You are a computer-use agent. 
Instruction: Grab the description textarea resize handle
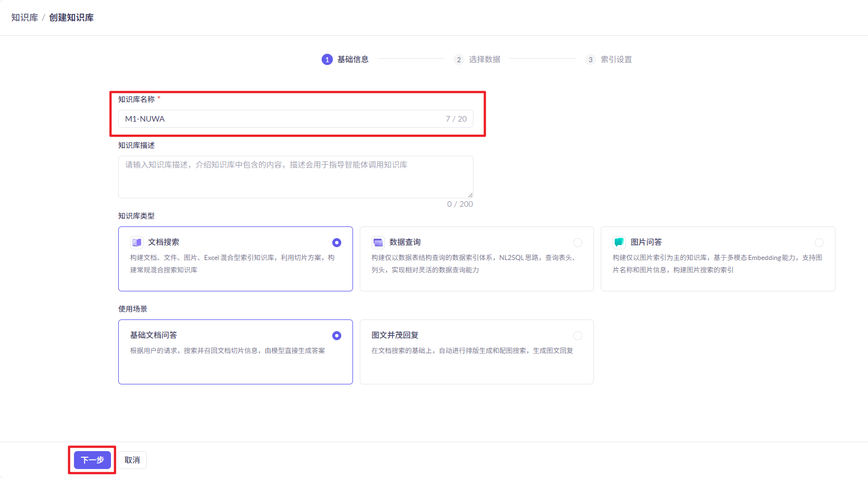pos(470,195)
